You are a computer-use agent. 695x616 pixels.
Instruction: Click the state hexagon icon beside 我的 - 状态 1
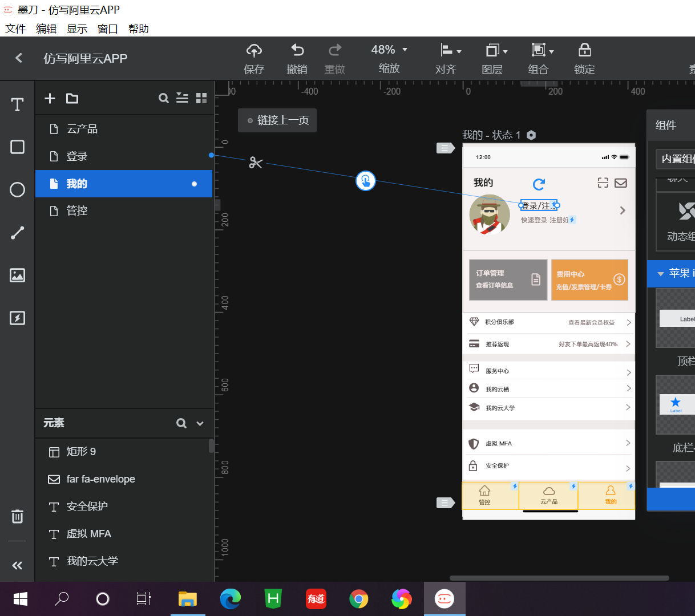[x=531, y=135]
